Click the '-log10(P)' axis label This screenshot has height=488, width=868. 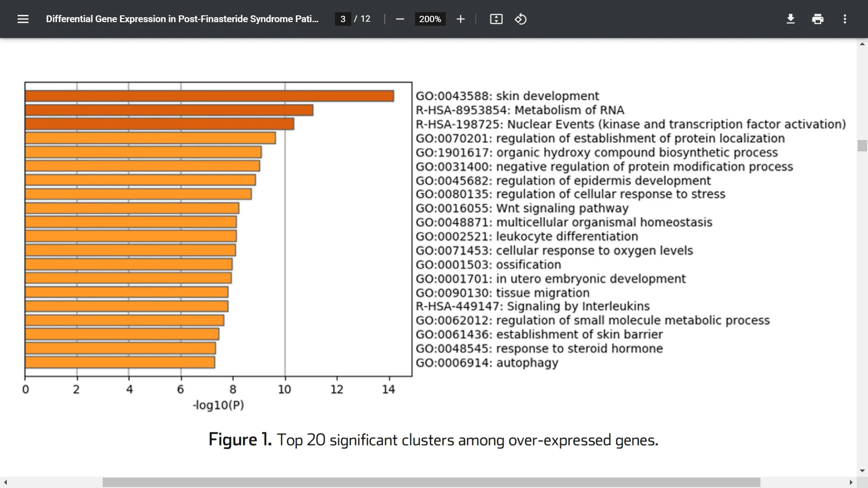tap(218, 405)
